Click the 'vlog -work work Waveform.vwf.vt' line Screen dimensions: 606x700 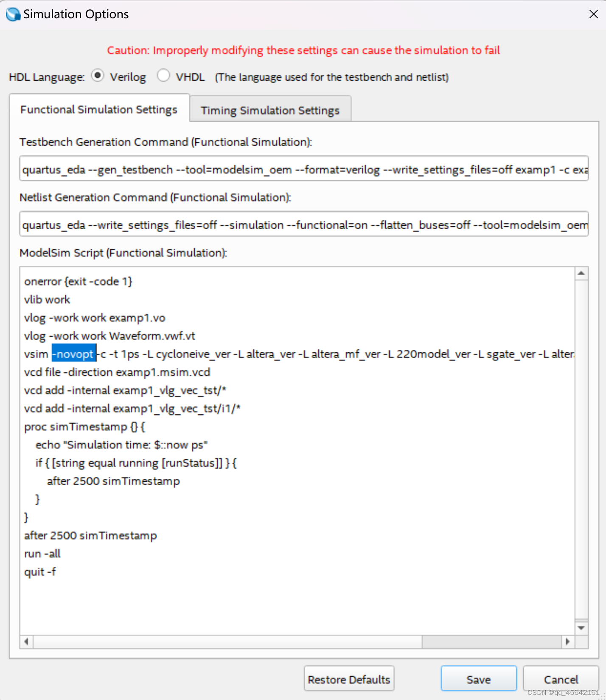109,336
